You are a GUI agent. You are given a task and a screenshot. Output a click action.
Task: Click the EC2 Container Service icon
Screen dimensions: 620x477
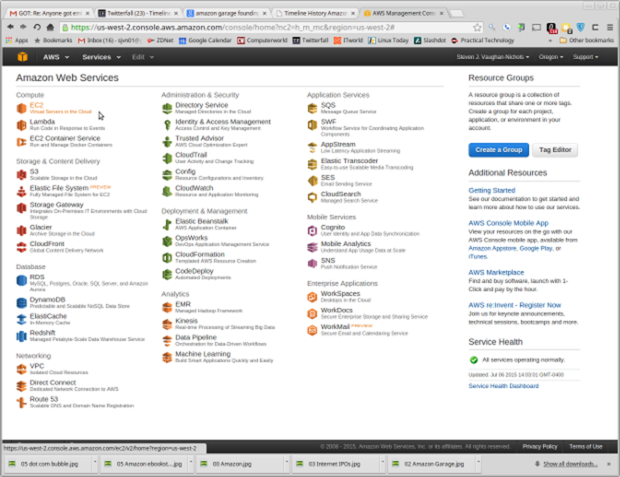click(x=21, y=142)
